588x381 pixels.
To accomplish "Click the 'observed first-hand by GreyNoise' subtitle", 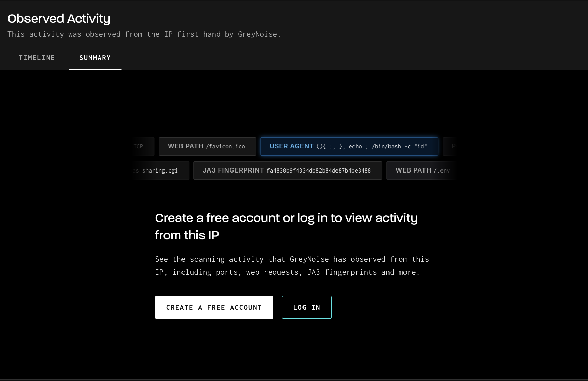I will tap(144, 34).
